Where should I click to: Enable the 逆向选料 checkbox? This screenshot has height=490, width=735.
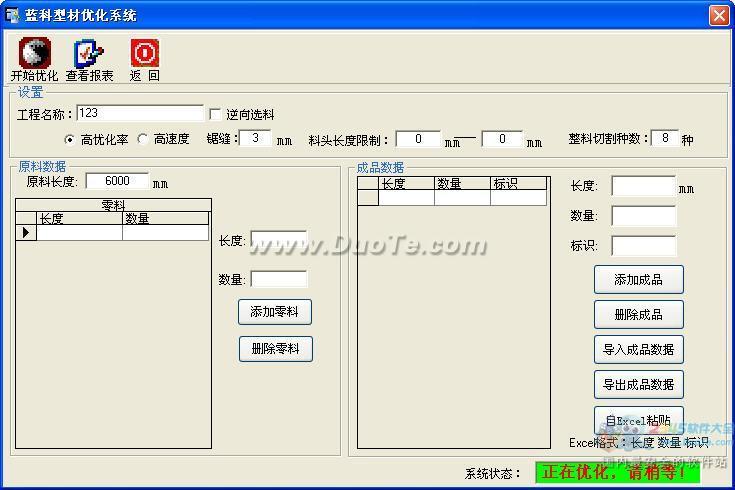point(215,115)
